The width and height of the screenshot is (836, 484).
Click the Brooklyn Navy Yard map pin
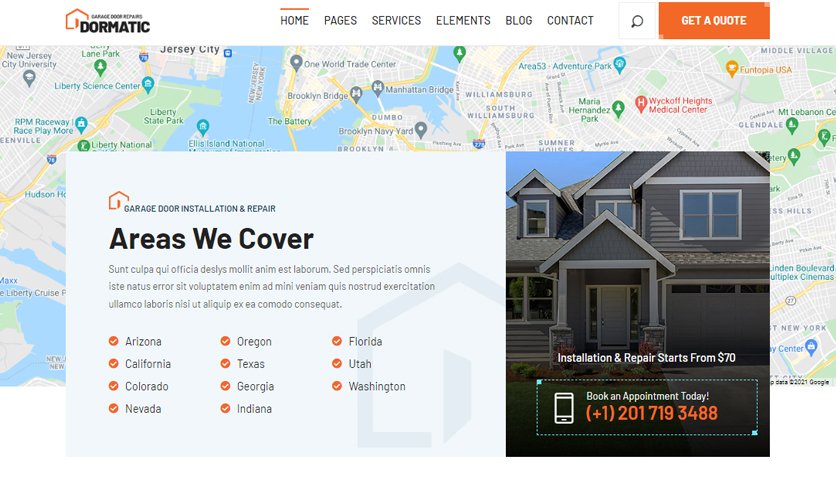click(421, 130)
